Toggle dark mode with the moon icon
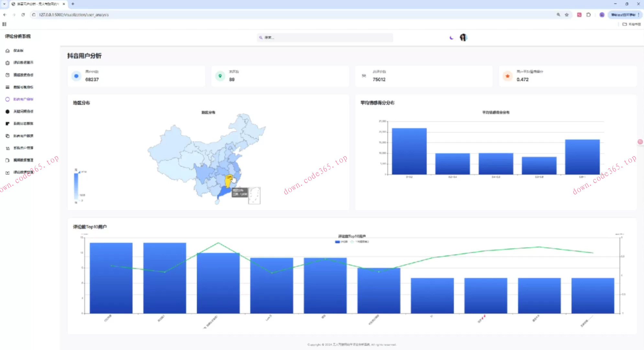Viewport: 644px width, 350px height. click(x=451, y=38)
